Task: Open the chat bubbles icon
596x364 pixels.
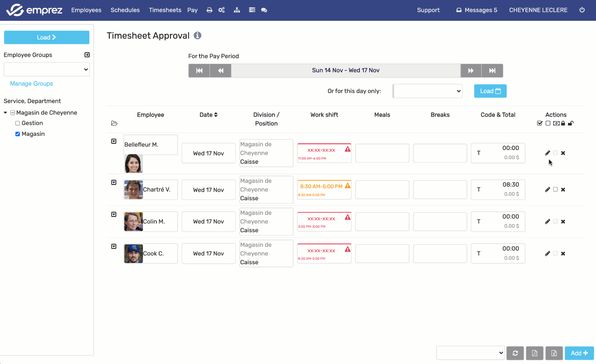Action: point(264,10)
